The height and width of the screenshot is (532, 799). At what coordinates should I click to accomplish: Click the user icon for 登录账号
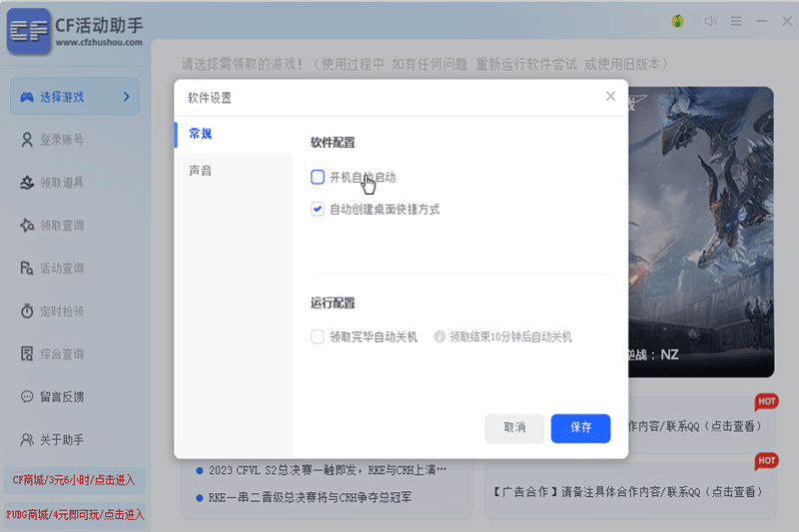pyautogui.click(x=27, y=140)
